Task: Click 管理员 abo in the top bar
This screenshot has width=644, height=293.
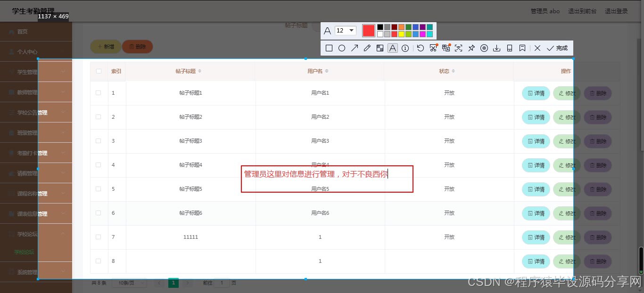Action: coord(545,11)
